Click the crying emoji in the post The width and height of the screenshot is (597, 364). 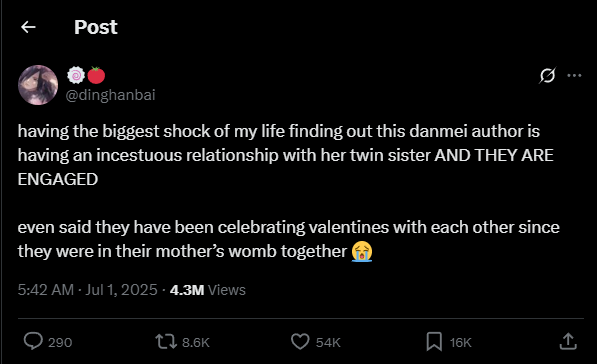(x=362, y=251)
